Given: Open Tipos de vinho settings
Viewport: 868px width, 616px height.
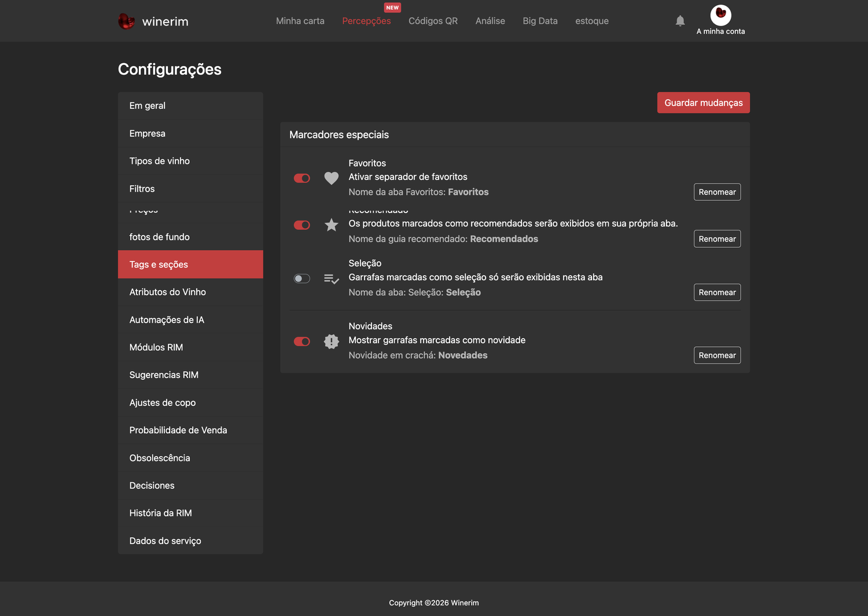Looking at the screenshot, I should point(190,161).
